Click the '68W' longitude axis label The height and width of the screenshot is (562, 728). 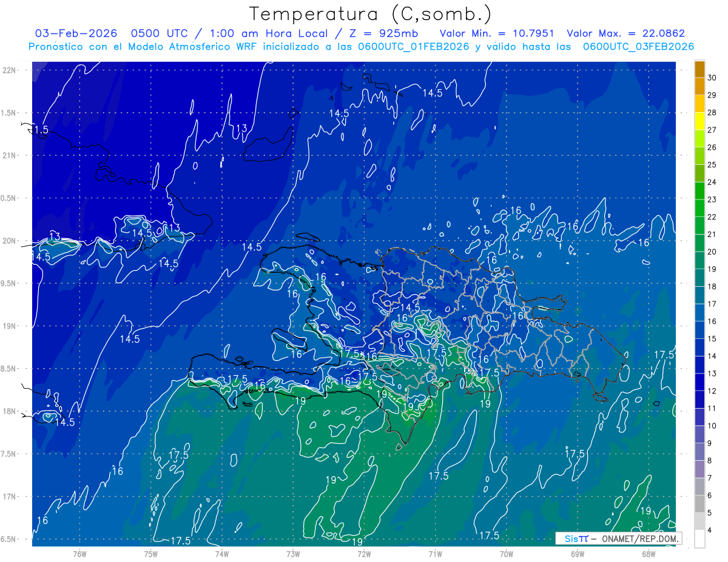click(x=648, y=554)
